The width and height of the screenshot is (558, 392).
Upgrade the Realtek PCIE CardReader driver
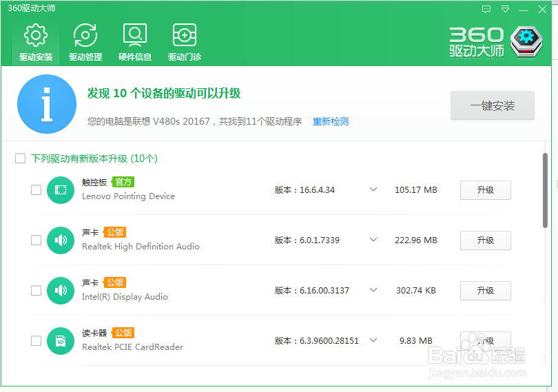486,341
